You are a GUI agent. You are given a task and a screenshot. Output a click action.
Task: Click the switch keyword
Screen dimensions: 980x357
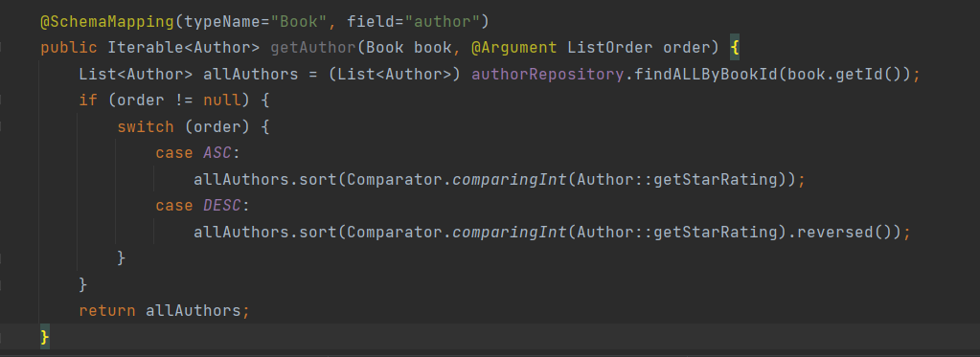click(x=146, y=126)
